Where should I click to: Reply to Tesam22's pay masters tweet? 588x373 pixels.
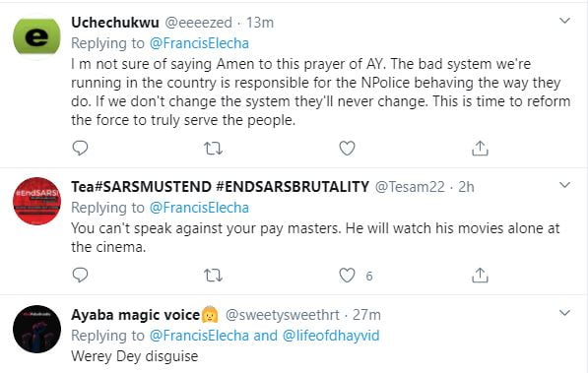[x=80, y=276]
